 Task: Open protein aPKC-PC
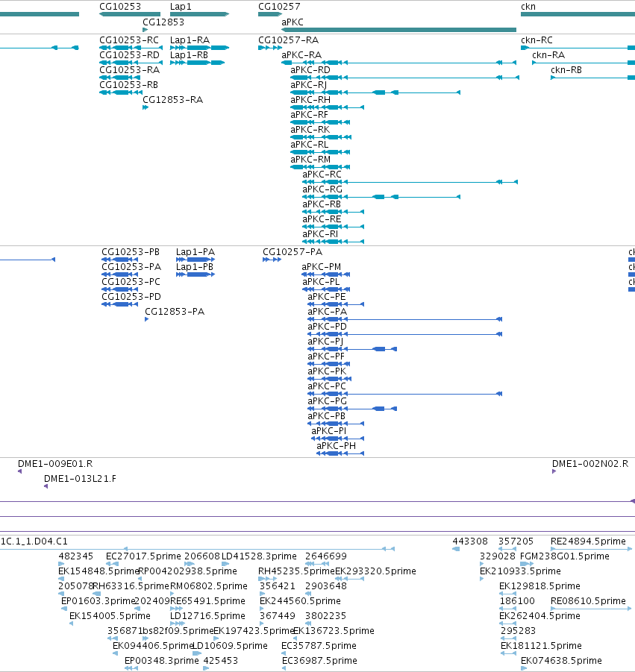click(x=404, y=394)
